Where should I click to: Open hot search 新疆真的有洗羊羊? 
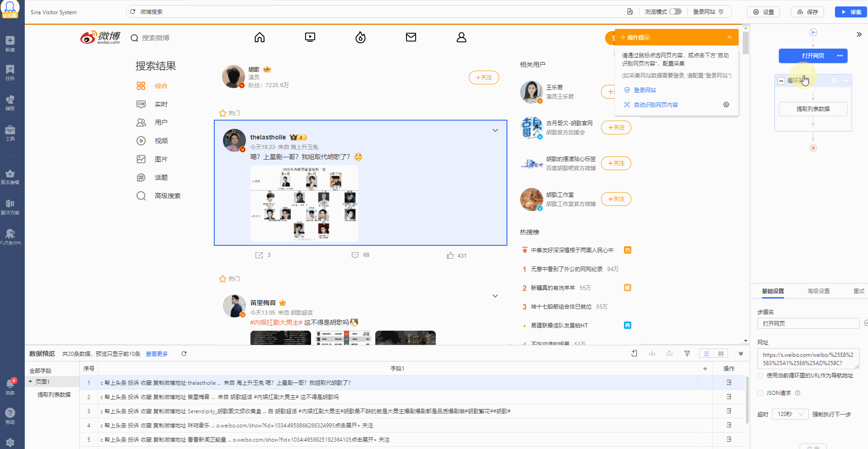pos(552,288)
